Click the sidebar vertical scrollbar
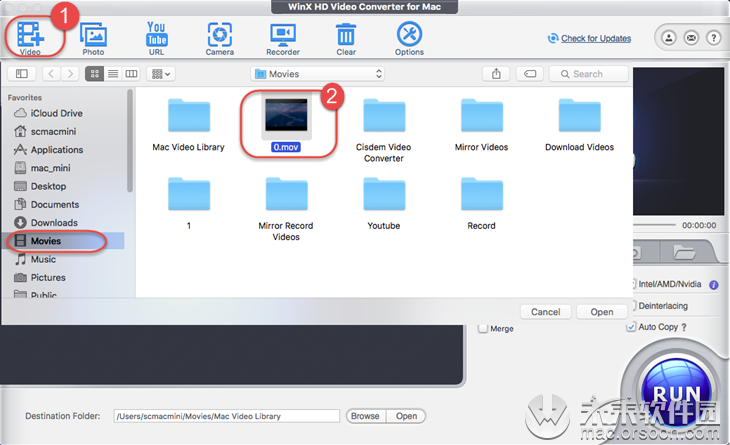 point(130,141)
